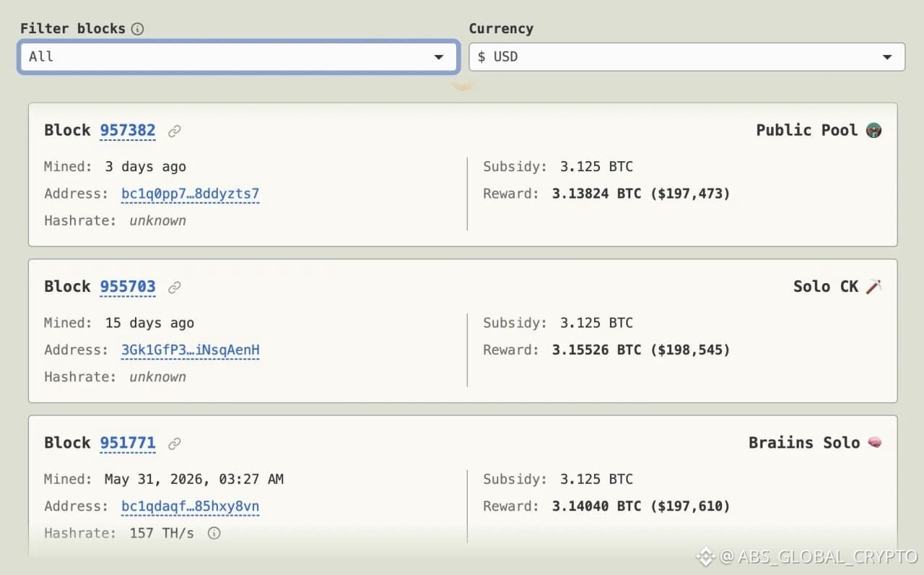This screenshot has height=575, width=924.
Task: Click the mined date May 31, 2026, 03:27 AM
Action: pos(194,479)
